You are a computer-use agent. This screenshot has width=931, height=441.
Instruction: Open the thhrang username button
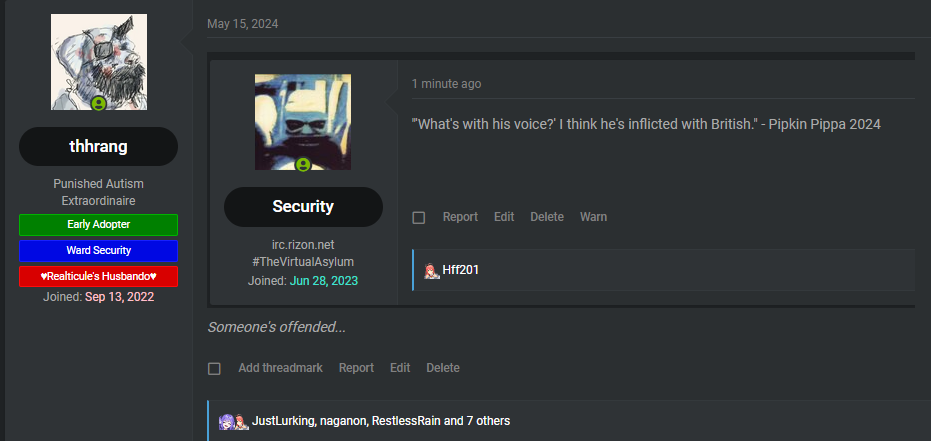[x=99, y=147]
